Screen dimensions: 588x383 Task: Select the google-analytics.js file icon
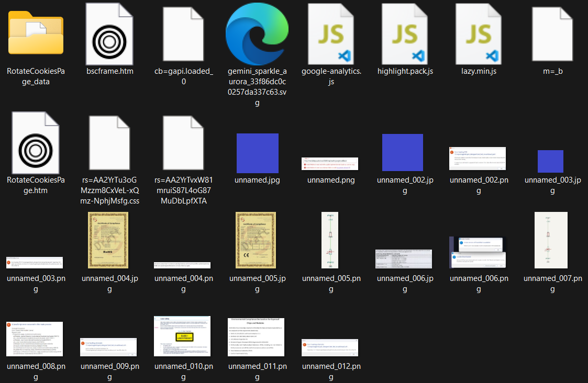[x=331, y=33]
